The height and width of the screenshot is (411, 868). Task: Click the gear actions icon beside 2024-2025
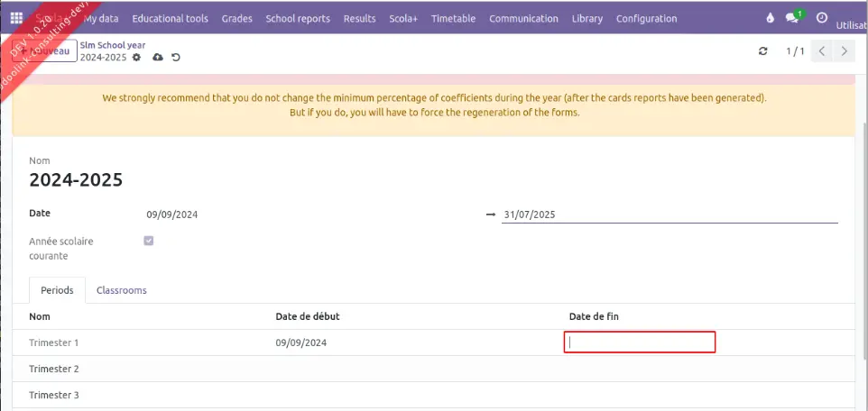136,58
